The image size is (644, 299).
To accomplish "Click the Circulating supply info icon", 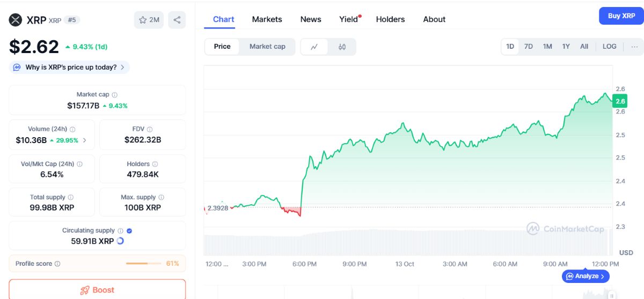I will coord(120,231).
